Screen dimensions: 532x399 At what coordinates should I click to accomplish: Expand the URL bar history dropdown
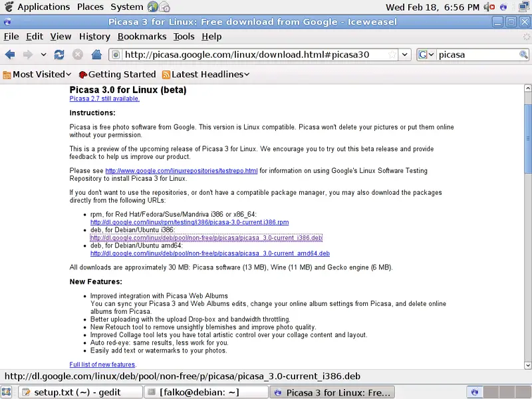pyautogui.click(x=405, y=55)
